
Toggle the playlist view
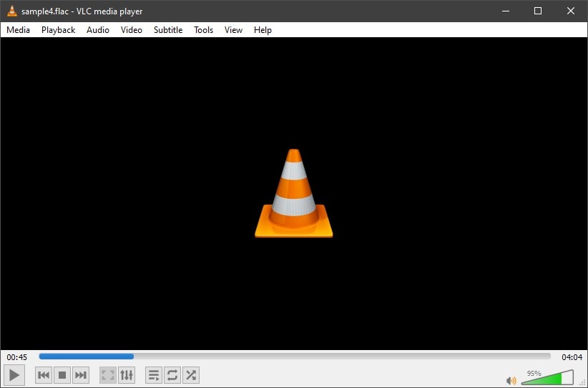154,374
